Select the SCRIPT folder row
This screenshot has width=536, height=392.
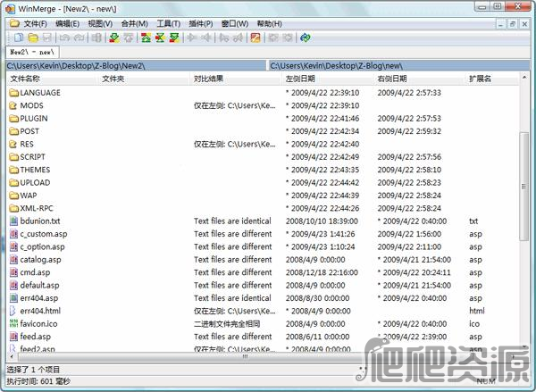click(x=262, y=157)
